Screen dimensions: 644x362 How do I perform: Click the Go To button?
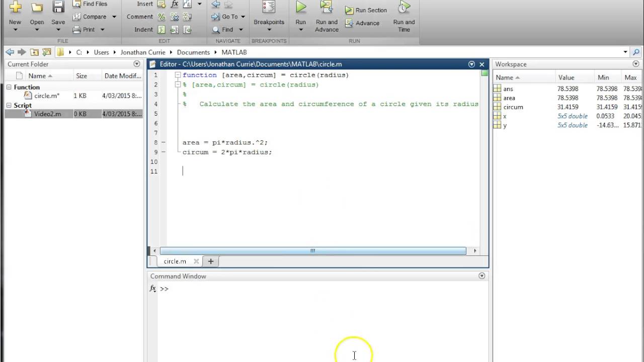pyautogui.click(x=225, y=17)
